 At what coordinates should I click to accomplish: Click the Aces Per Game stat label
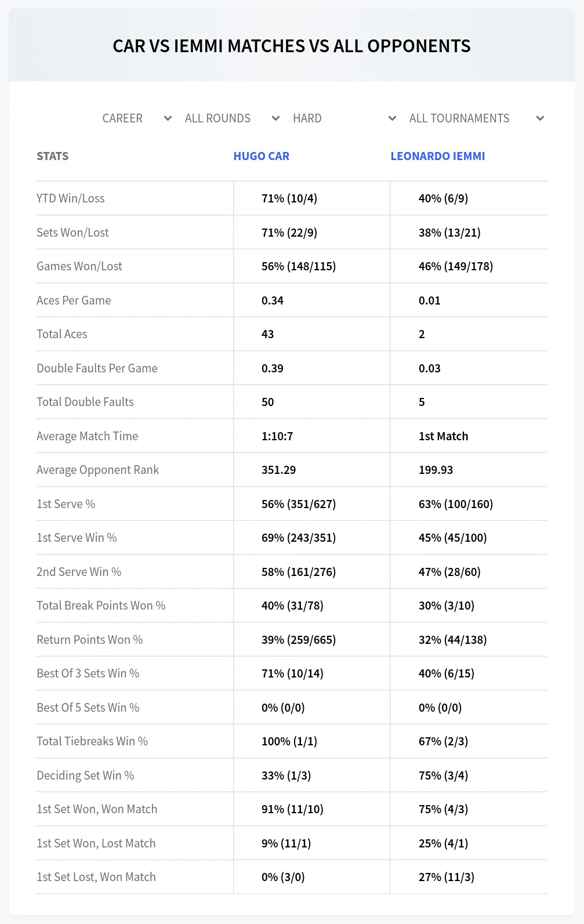pyautogui.click(x=74, y=300)
